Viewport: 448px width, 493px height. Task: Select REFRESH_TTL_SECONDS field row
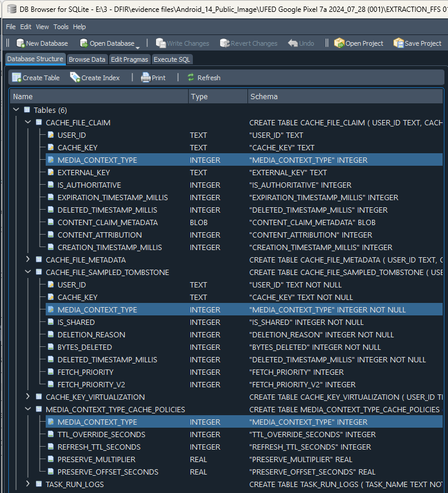(x=244, y=447)
